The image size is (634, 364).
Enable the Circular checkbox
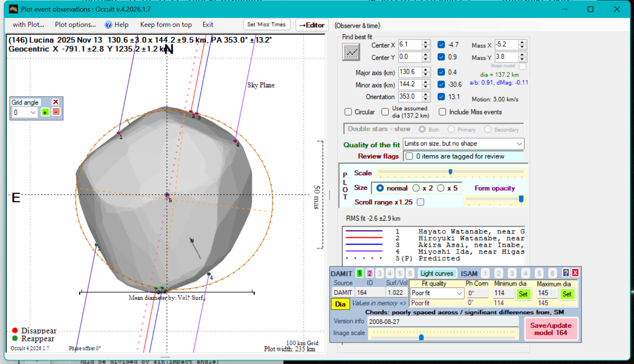[x=348, y=112]
